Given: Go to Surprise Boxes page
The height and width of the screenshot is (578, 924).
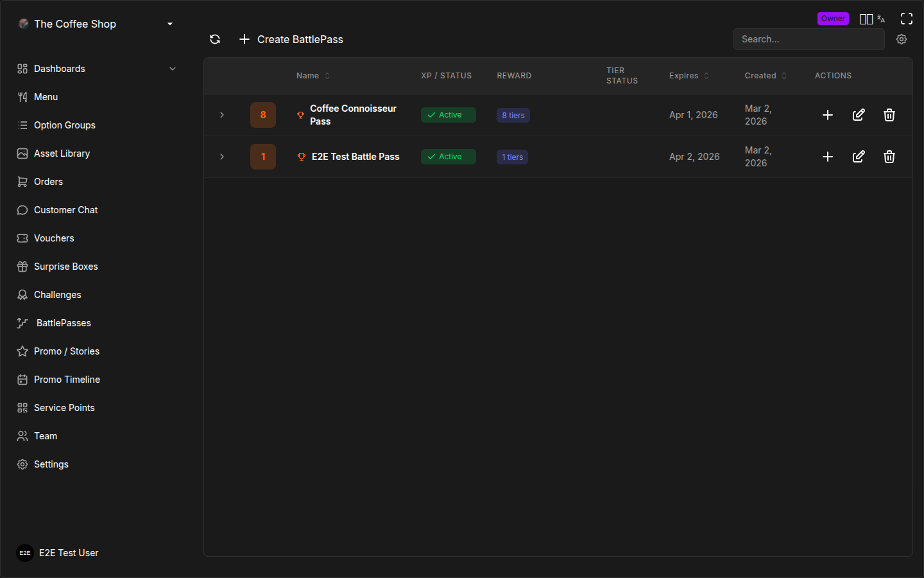Looking at the screenshot, I should (x=65, y=267).
